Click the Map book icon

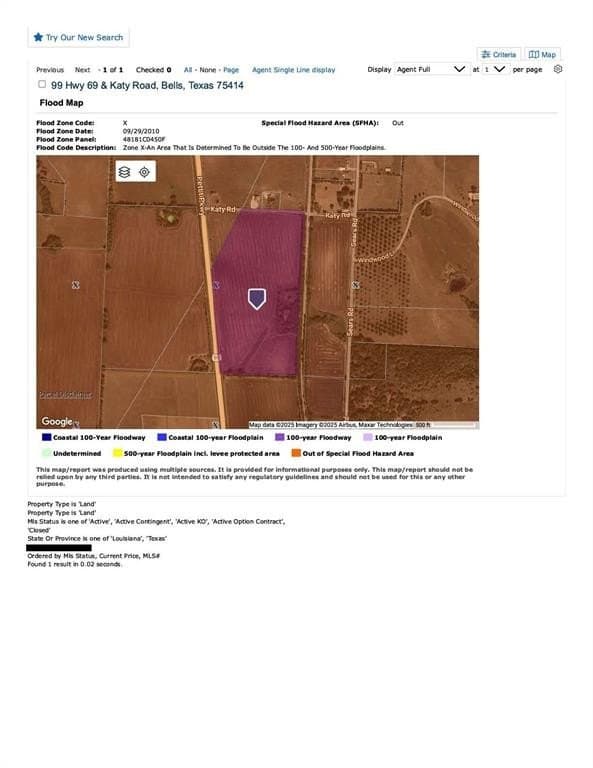pos(534,54)
